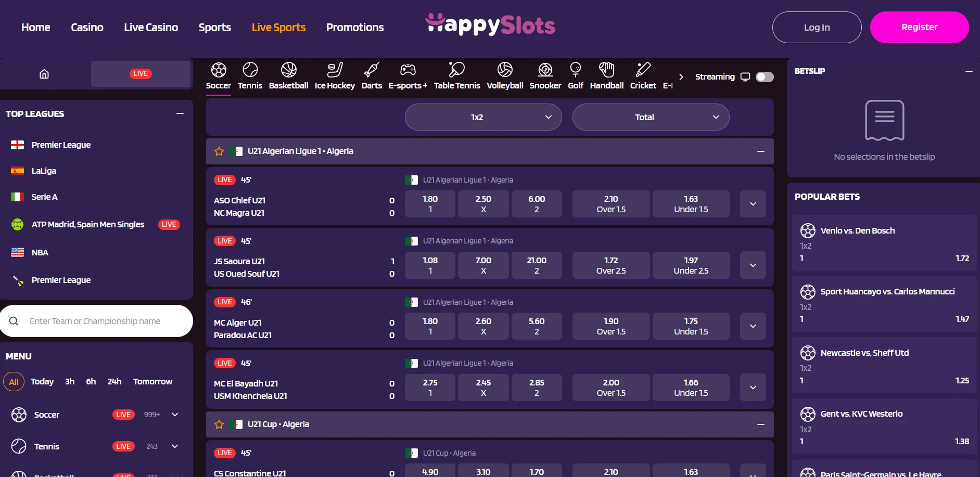This screenshot has height=477, width=980.
Task: Open the Live Sports nav item
Action: tap(278, 28)
